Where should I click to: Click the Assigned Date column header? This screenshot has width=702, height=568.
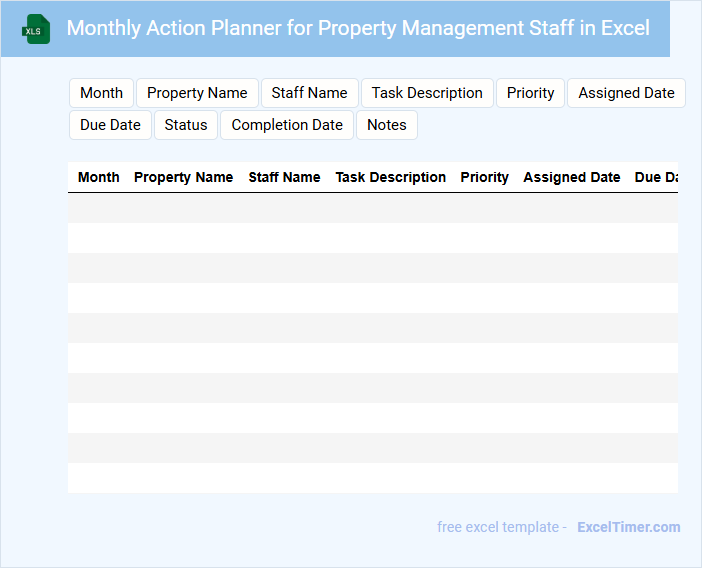point(572,177)
